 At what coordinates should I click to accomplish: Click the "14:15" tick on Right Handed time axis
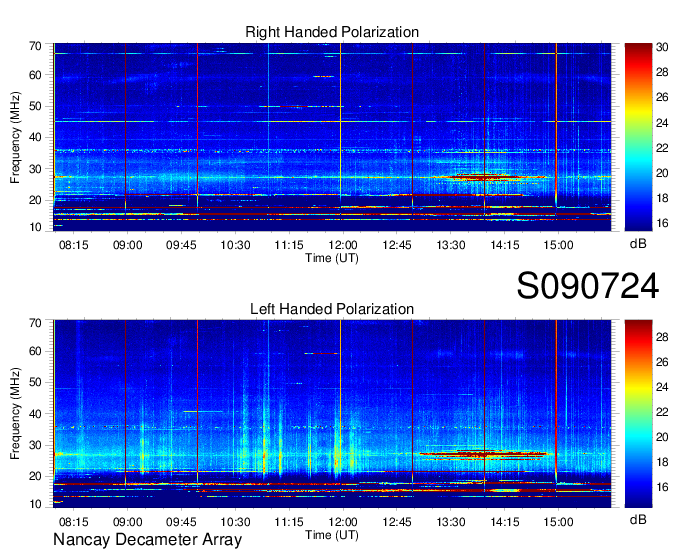[x=505, y=245]
